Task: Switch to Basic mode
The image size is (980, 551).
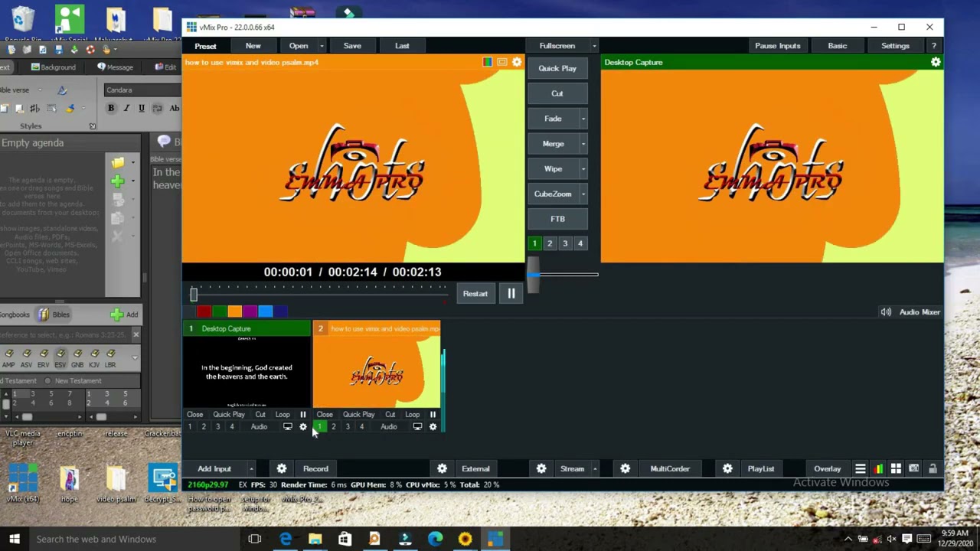Action: coord(838,46)
